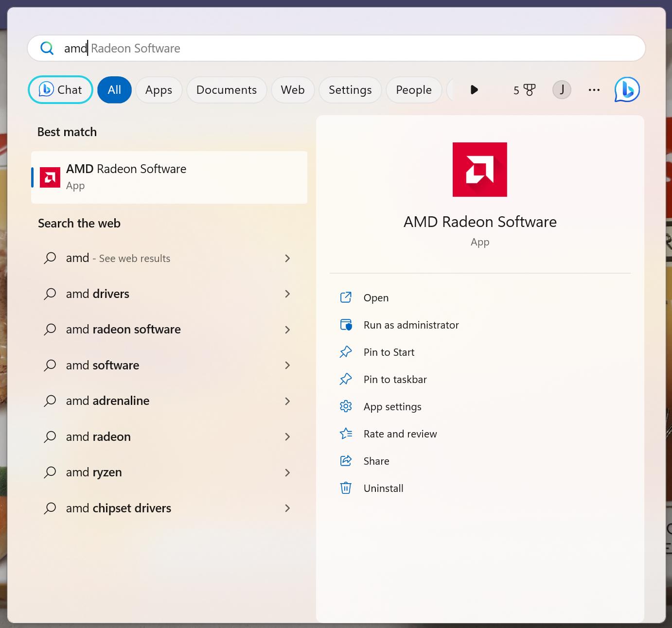Open the three-dot more options menu
The image size is (672, 628).
[594, 90]
